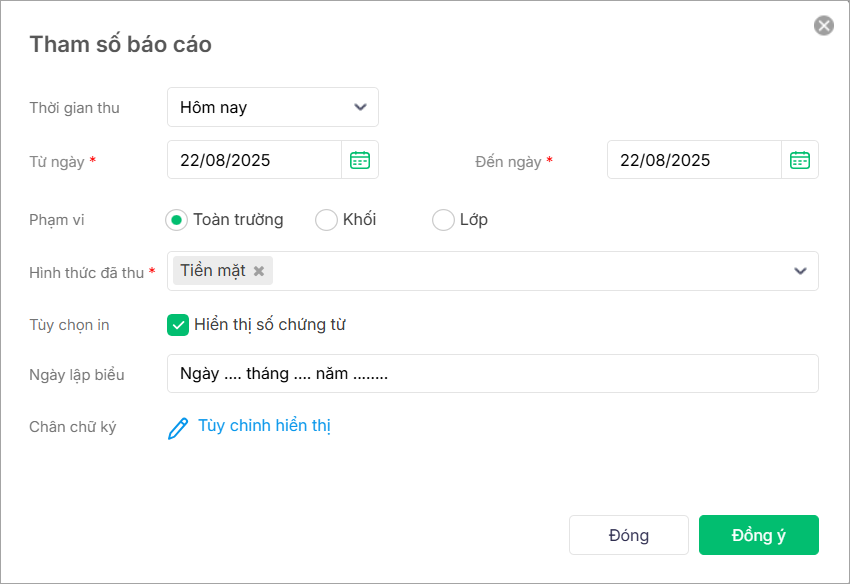Click the Tiền mặt tag label
This screenshot has width=850, height=584.
pyautogui.click(x=213, y=271)
